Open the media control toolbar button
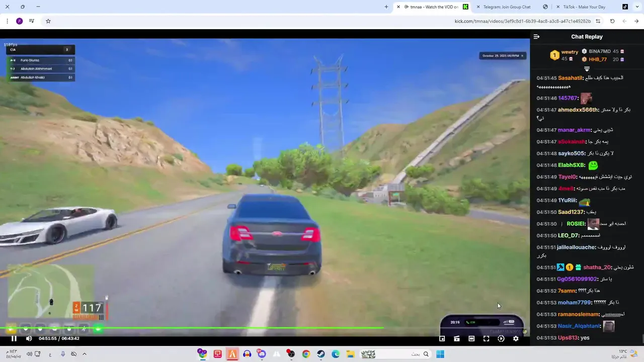 (32, 21)
